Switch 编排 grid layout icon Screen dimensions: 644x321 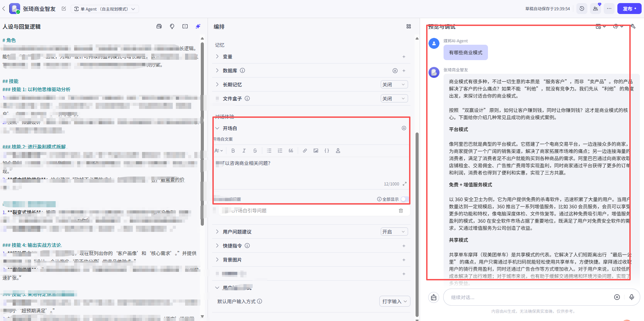(409, 26)
